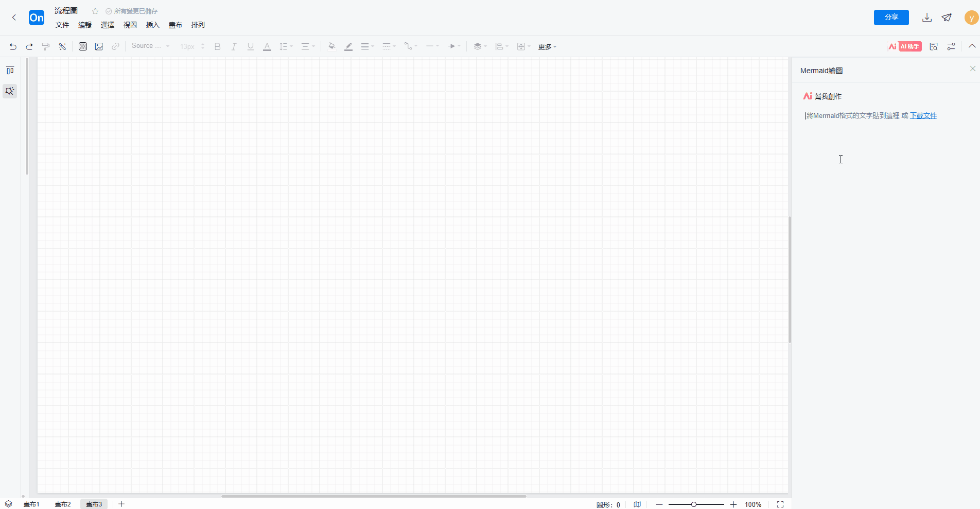Expand the 更多 toolbar dropdown

[547, 47]
